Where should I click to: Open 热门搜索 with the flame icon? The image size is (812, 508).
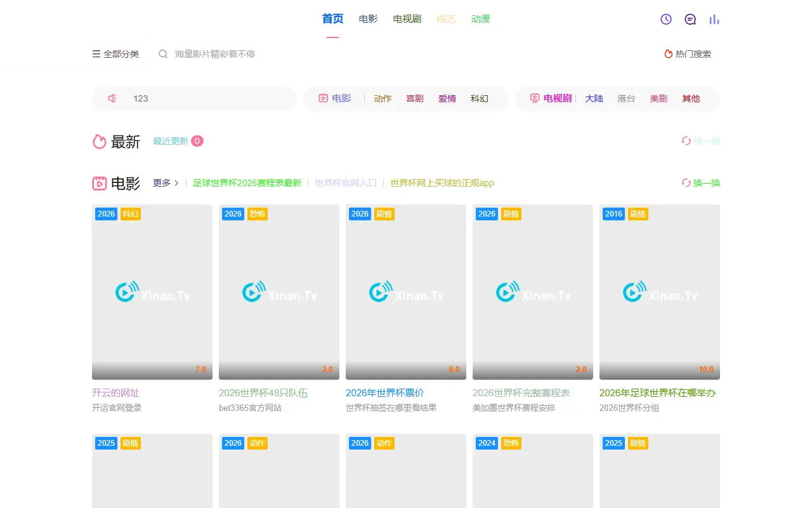[x=688, y=54]
